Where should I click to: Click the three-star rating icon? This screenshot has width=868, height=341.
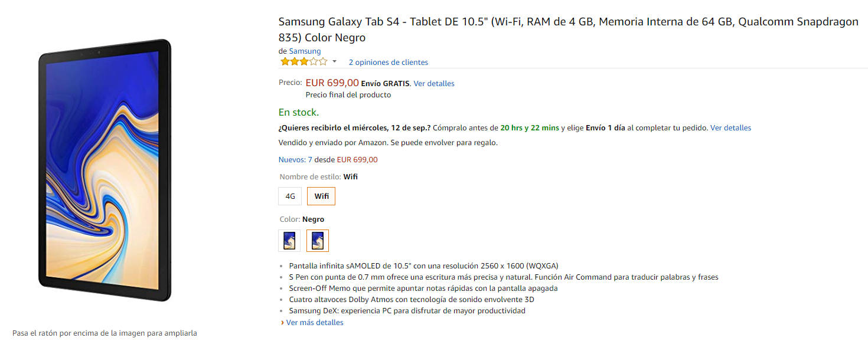(x=303, y=62)
